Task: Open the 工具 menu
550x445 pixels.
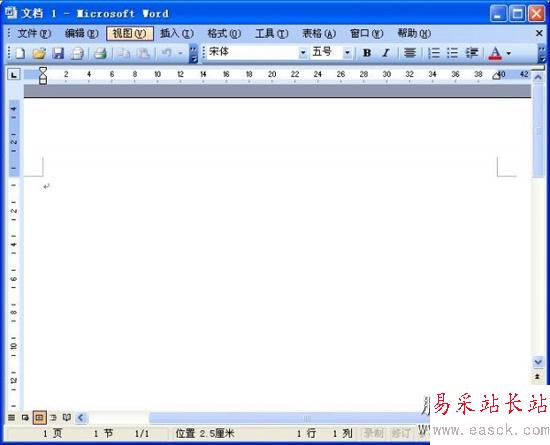Action: coord(271,34)
